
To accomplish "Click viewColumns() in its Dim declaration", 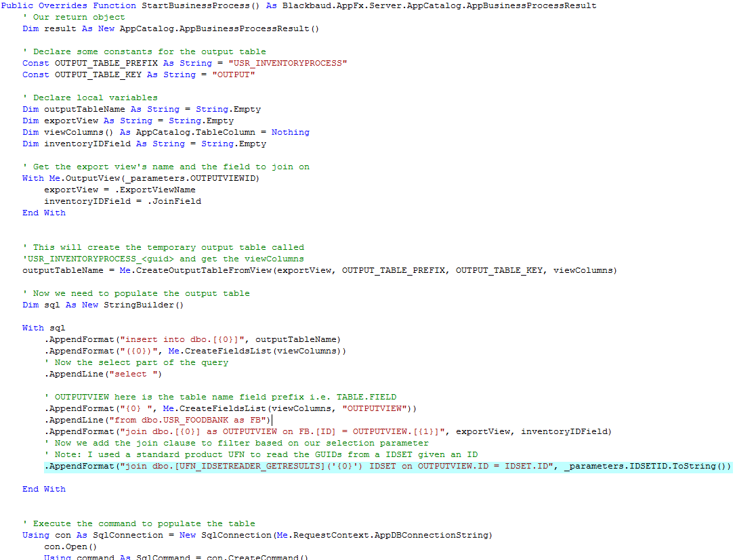I will coord(79,133).
